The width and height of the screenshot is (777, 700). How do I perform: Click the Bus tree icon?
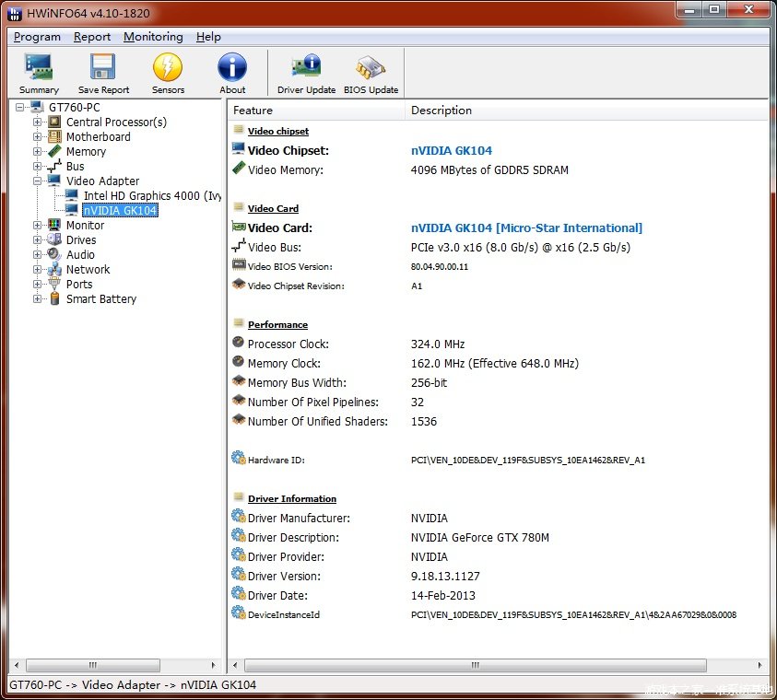(x=54, y=166)
